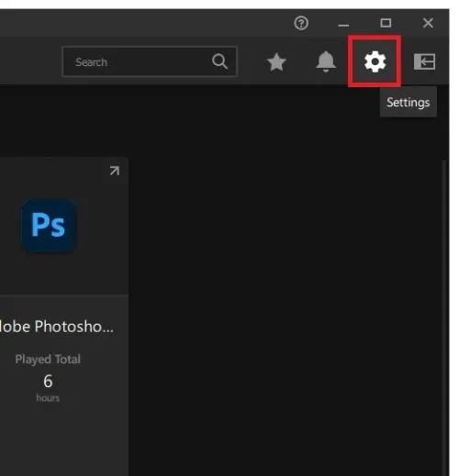Screen dimensions: 459x476
Task: Maximize the application window
Action: (386, 23)
